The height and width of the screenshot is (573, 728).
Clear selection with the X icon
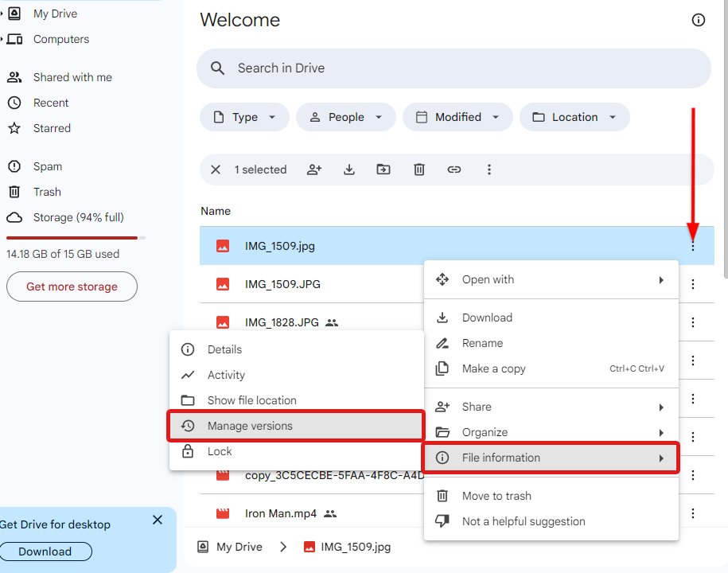[216, 170]
